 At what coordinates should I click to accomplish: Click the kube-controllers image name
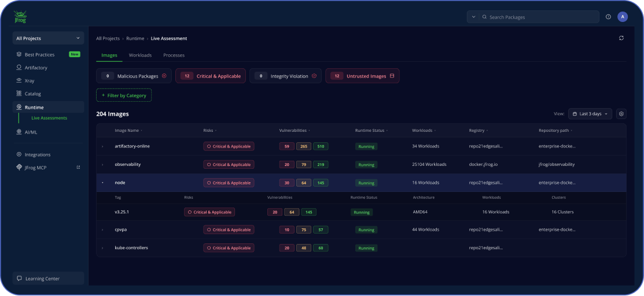click(x=131, y=248)
